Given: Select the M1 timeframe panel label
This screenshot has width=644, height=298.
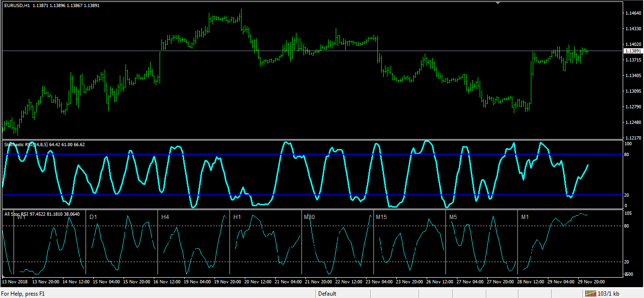Looking at the screenshot, I should click(525, 217).
